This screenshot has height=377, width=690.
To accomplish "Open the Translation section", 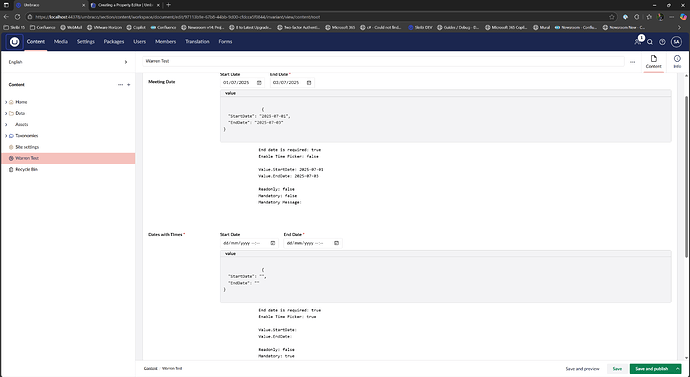I will click(x=197, y=42).
